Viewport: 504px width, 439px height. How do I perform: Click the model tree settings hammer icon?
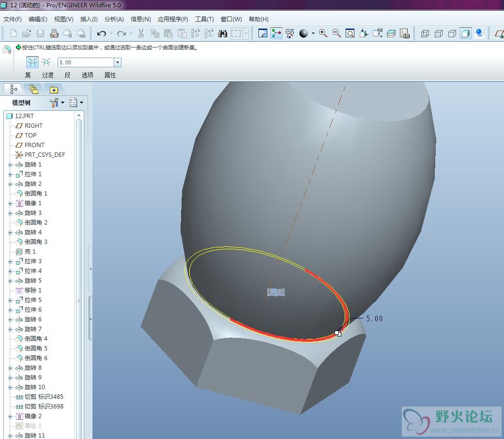54,103
